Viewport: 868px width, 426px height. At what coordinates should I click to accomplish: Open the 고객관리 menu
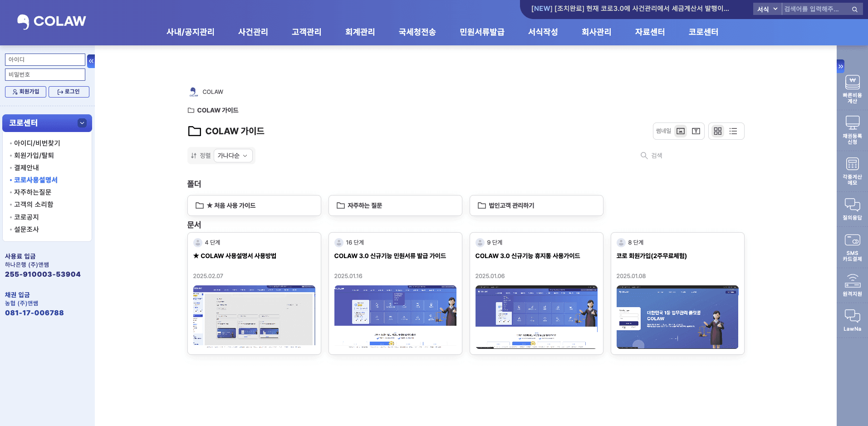point(307,32)
